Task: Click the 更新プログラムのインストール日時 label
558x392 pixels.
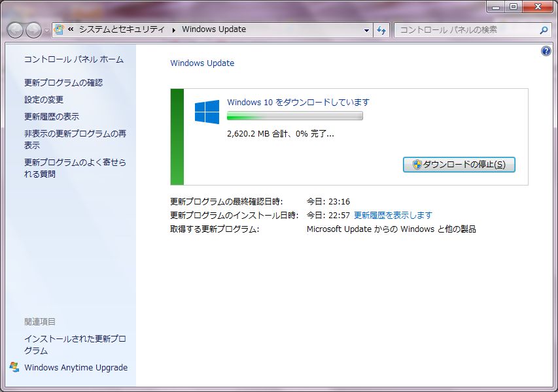Action: [234, 216]
